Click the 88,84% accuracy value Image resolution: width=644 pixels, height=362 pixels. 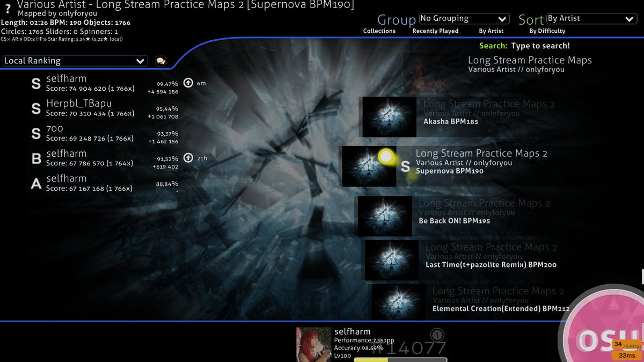(x=167, y=184)
